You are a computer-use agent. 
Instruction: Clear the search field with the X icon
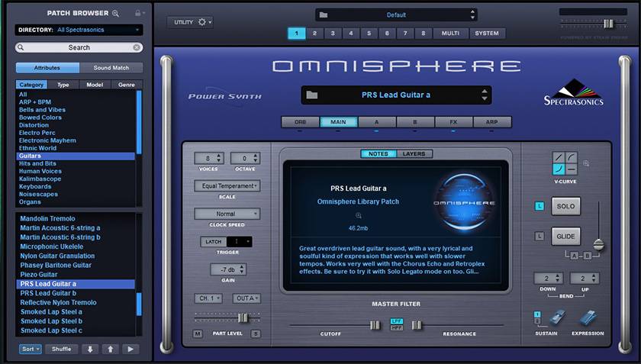coord(137,47)
